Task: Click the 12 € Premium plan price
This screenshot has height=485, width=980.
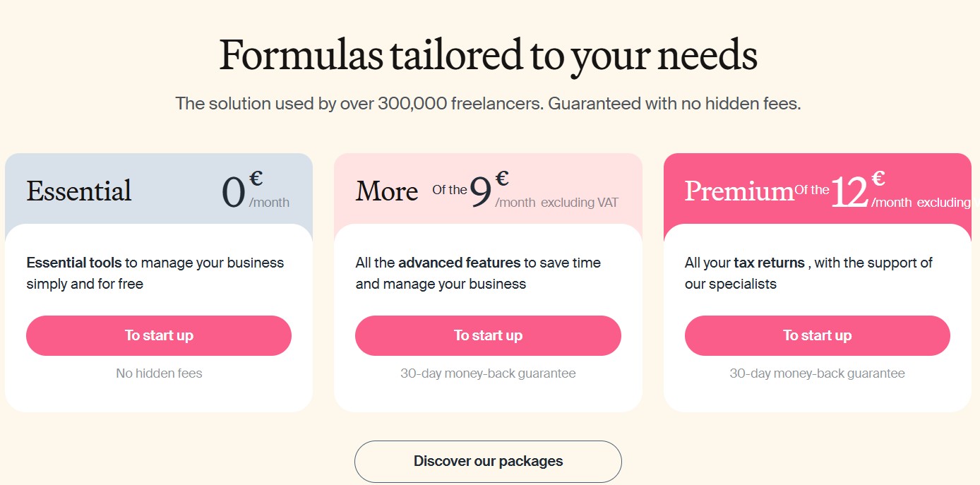Action: pyautogui.click(x=849, y=192)
